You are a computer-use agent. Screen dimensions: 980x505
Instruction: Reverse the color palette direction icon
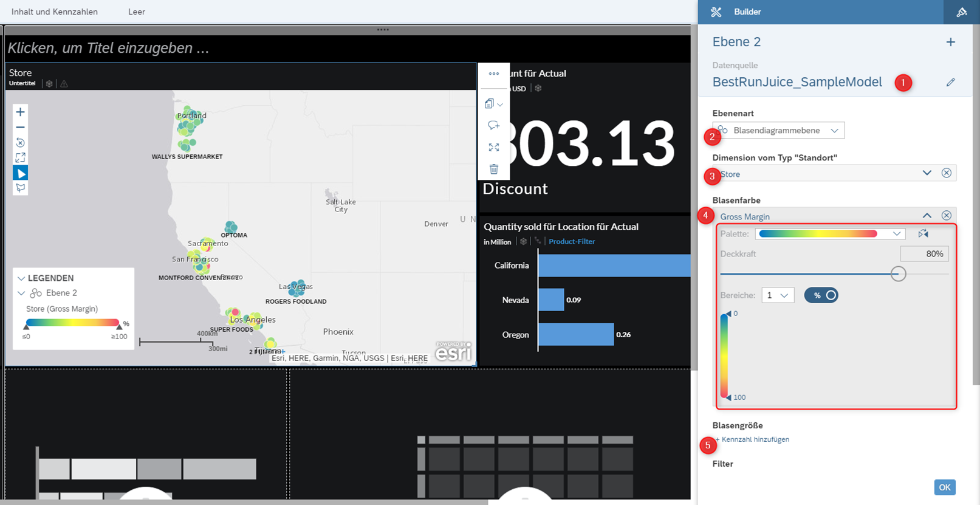point(923,233)
